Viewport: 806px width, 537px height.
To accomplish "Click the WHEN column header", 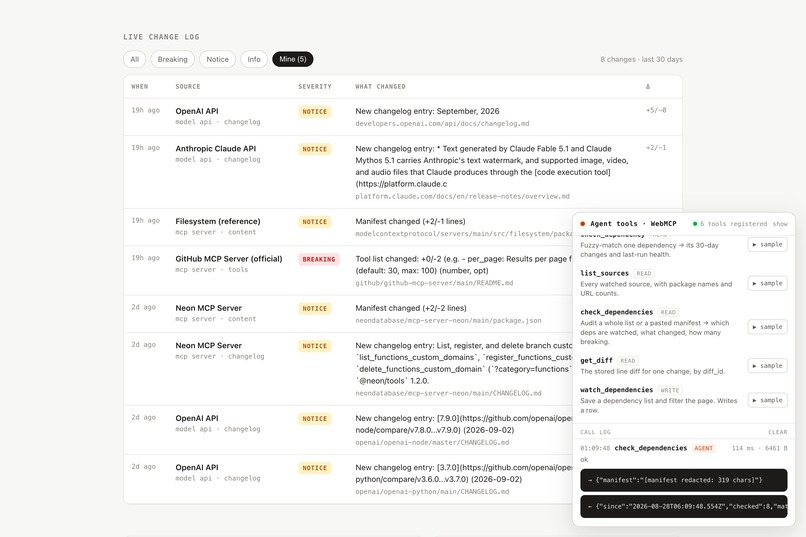I will pos(140,86).
